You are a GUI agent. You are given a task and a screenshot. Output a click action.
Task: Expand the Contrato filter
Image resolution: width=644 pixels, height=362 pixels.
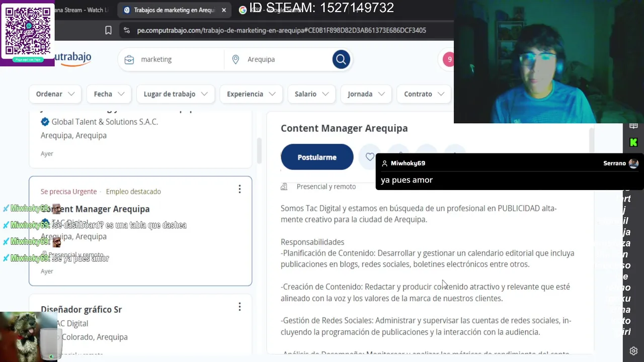(x=424, y=94)
